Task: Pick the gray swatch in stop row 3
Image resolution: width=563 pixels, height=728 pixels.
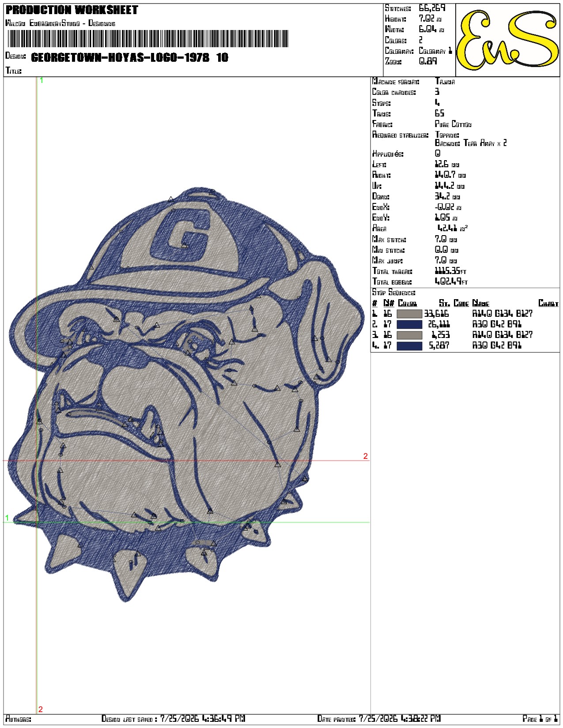Action: click(x=409, y=335)
